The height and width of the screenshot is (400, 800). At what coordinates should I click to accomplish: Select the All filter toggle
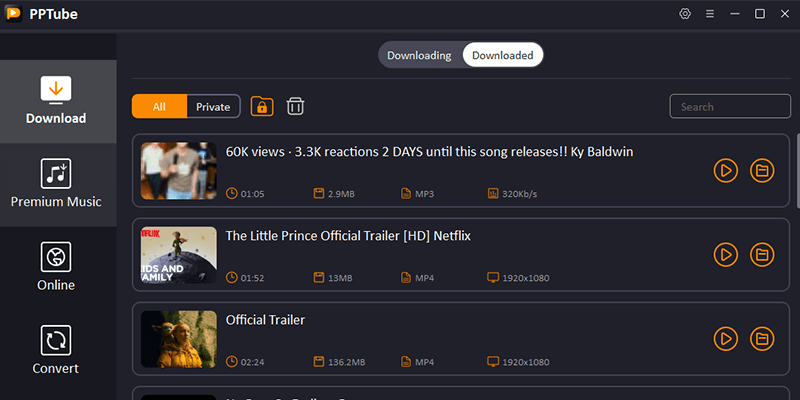click(159, 107)
